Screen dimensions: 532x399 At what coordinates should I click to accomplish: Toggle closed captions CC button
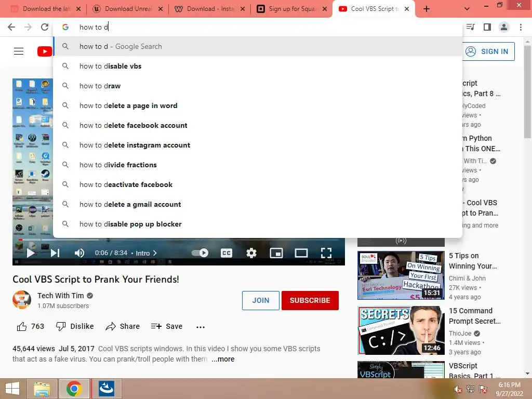coord(227,253)
